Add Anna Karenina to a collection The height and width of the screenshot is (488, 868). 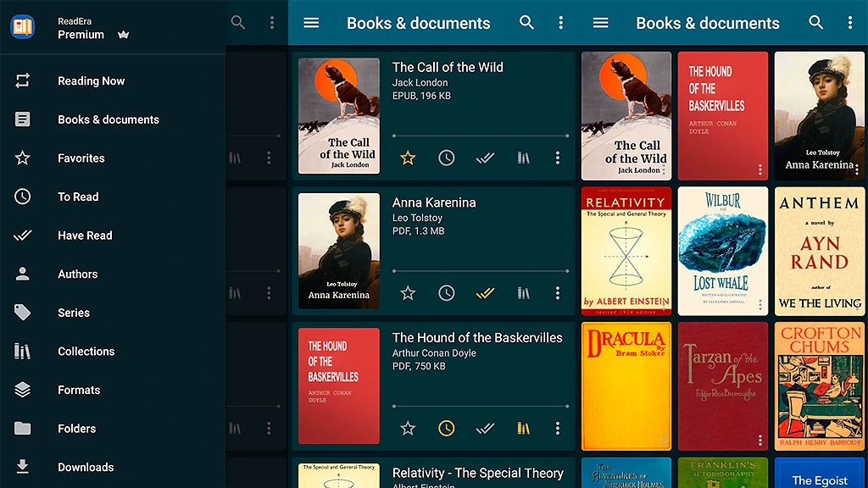pyautogui.click(x=524, y=293)
